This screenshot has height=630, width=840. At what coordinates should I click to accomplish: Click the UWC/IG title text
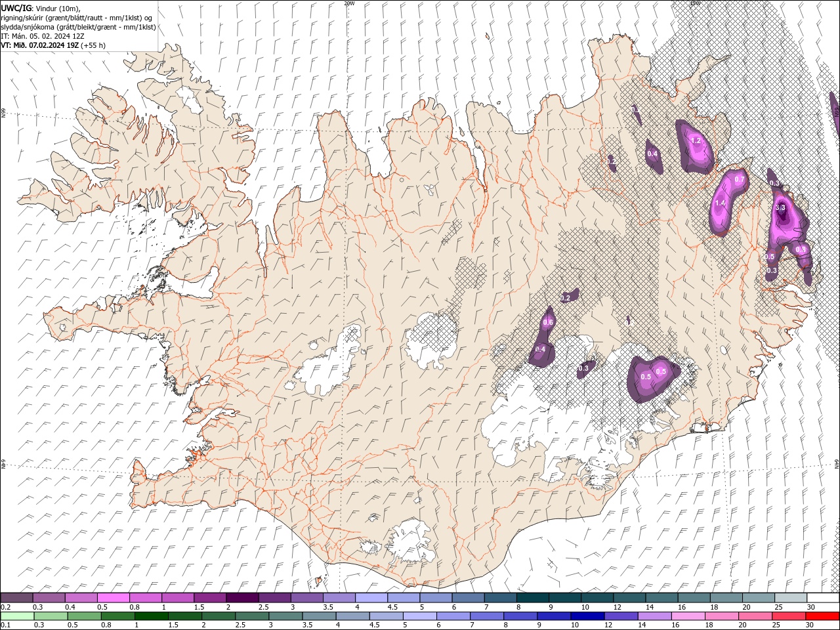(x=16, y=8)
